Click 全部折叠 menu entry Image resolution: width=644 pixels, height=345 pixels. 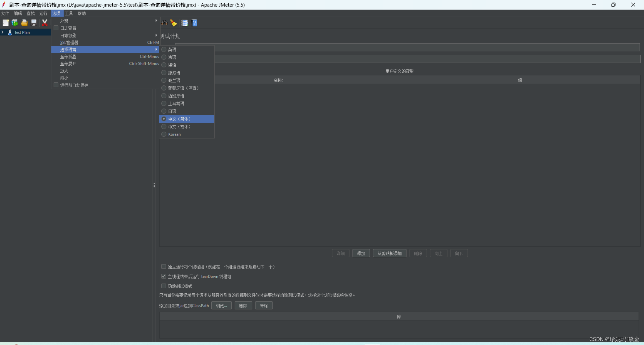[105, 56]
